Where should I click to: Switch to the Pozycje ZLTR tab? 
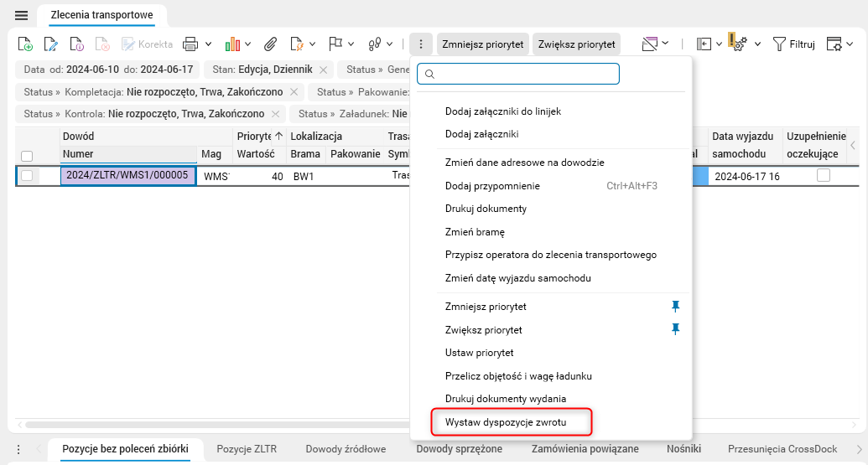(247, 449)
